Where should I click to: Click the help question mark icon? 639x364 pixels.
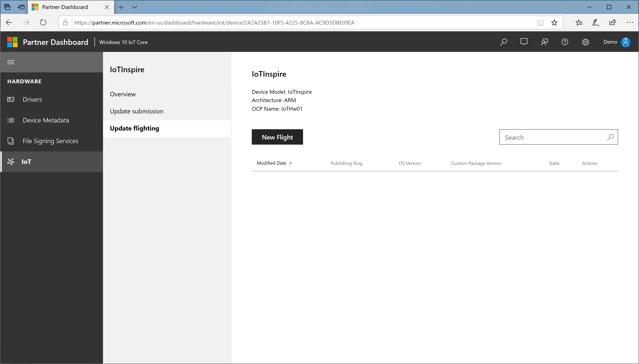565,42
